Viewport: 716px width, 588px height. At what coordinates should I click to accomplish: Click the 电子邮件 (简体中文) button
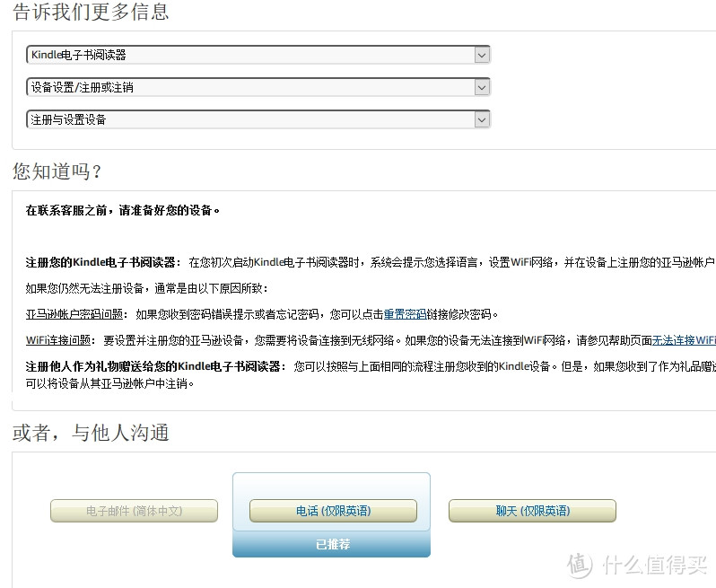[134, 511]
